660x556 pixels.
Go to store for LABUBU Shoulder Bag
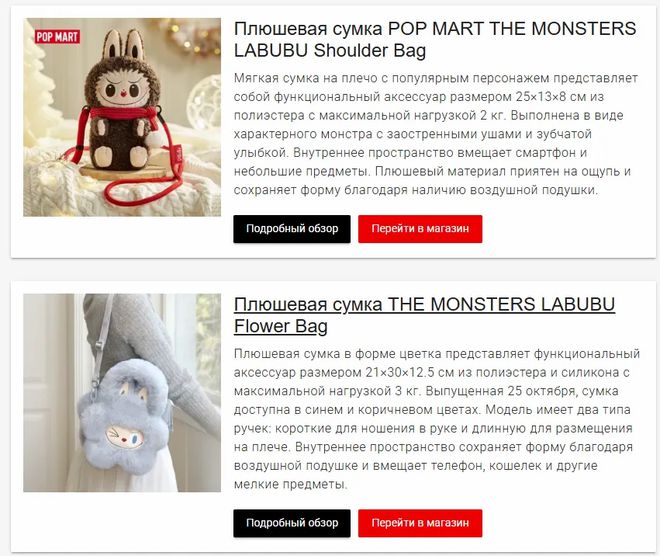(420, 229)
